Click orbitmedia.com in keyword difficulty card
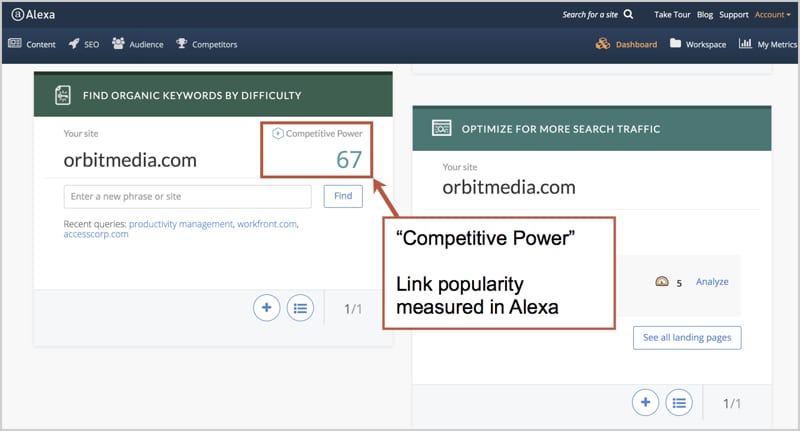The height and width of the screenshot is (431, 800). [x=130, y=160]
